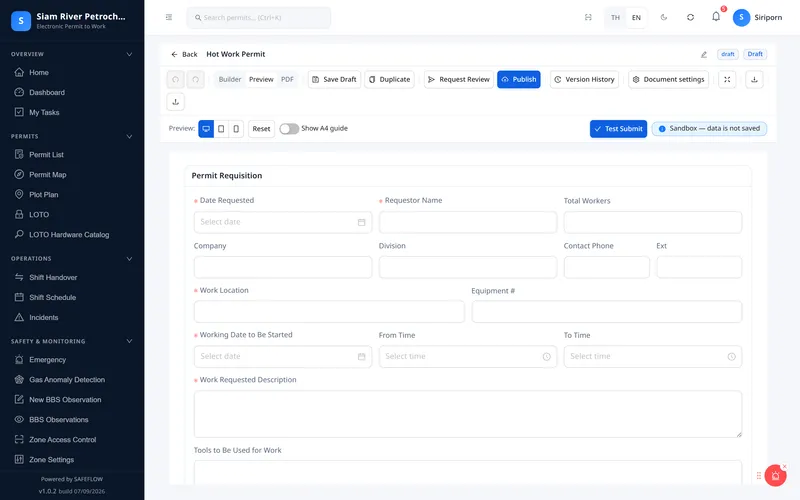This screenshot has height=500, width=800.
Task: Open Shift Handover
Action: 53,277
